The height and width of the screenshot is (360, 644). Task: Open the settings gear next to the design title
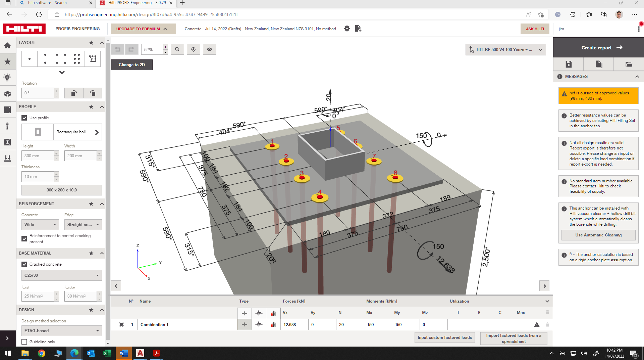click(347, 29)
